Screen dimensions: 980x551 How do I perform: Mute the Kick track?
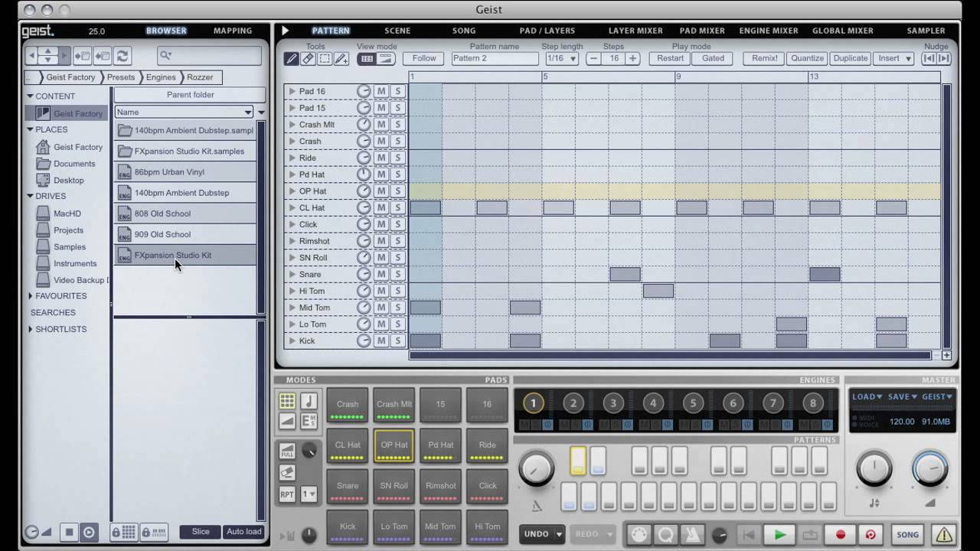pyautogui.click(x=381, y=341)
